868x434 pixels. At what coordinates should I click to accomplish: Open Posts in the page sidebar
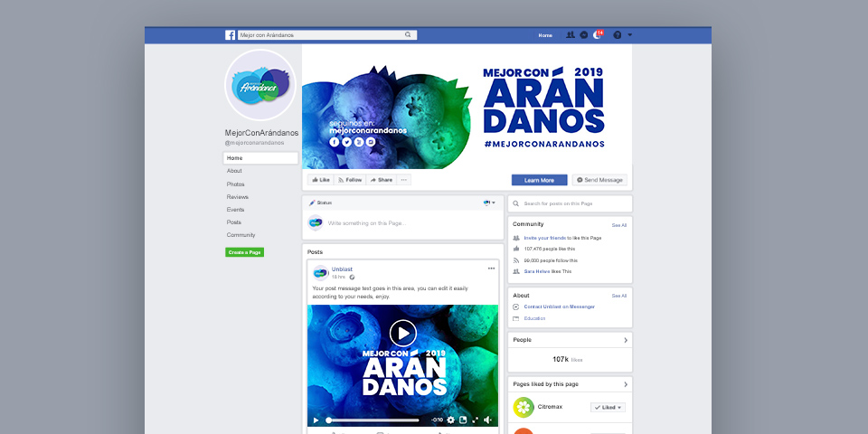pyautogui.click(x=233, y=222)
